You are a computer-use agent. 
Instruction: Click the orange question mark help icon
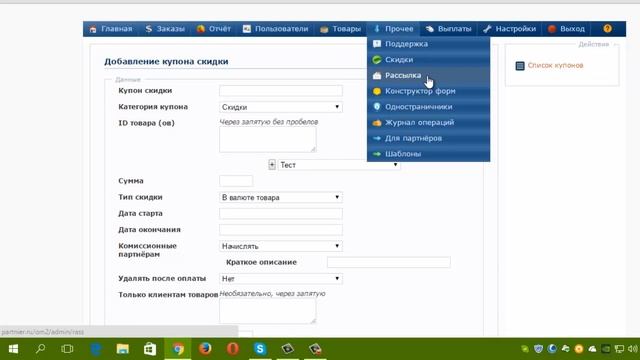(x=607, y=29)
